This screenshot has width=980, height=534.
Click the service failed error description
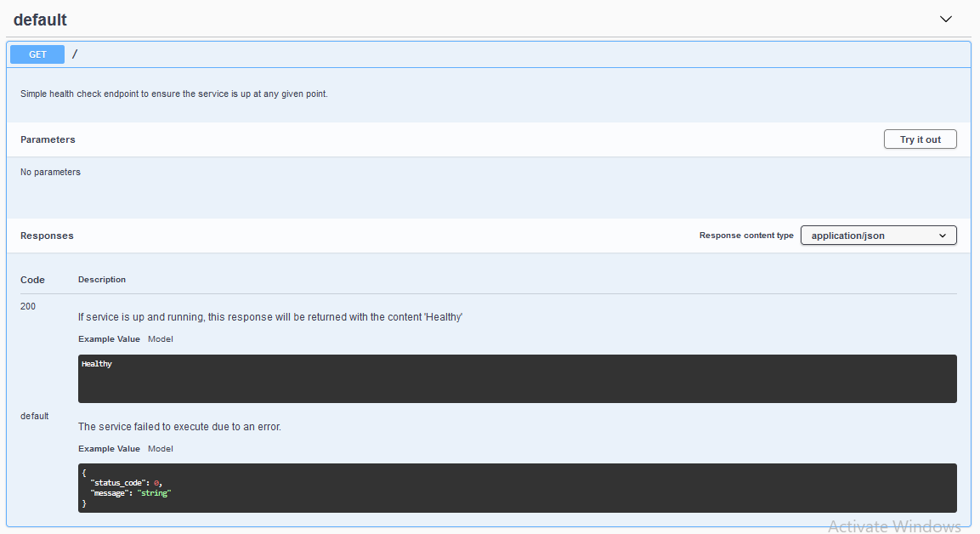coord(179,427)
